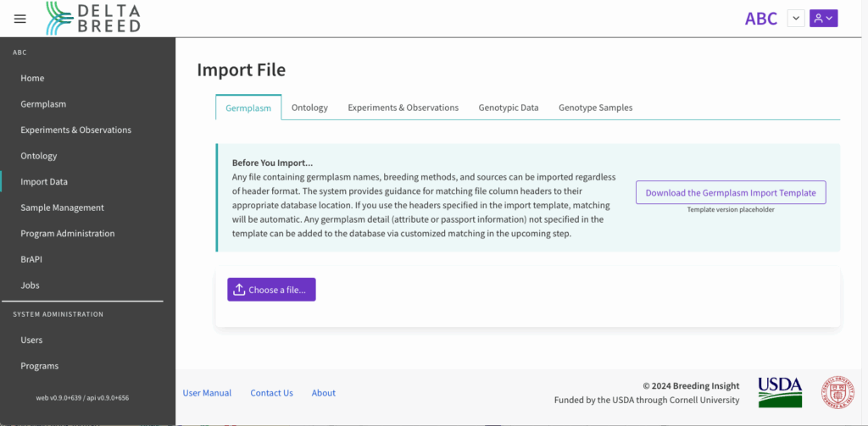Select the Germplasm tab
868x426 pixels.
[248, 108]
